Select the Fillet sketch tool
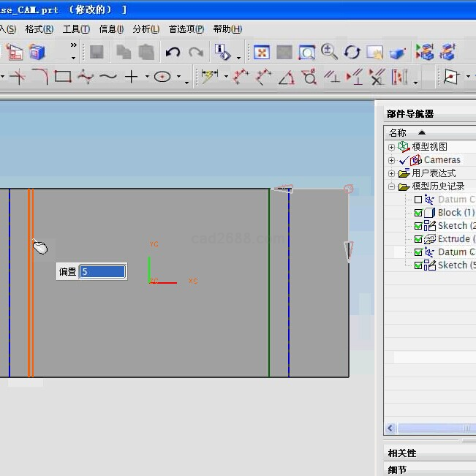 click(x=40, y=77)
